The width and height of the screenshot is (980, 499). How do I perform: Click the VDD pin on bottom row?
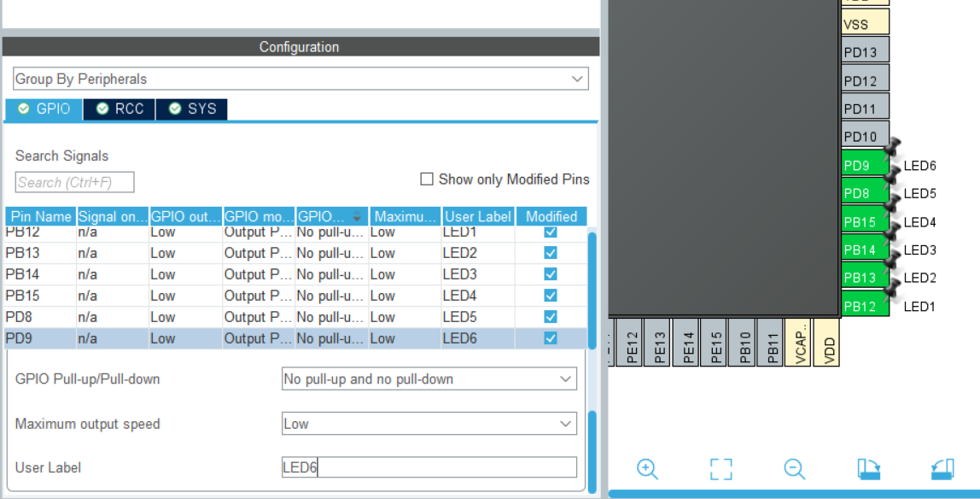(x=826, y=342)
